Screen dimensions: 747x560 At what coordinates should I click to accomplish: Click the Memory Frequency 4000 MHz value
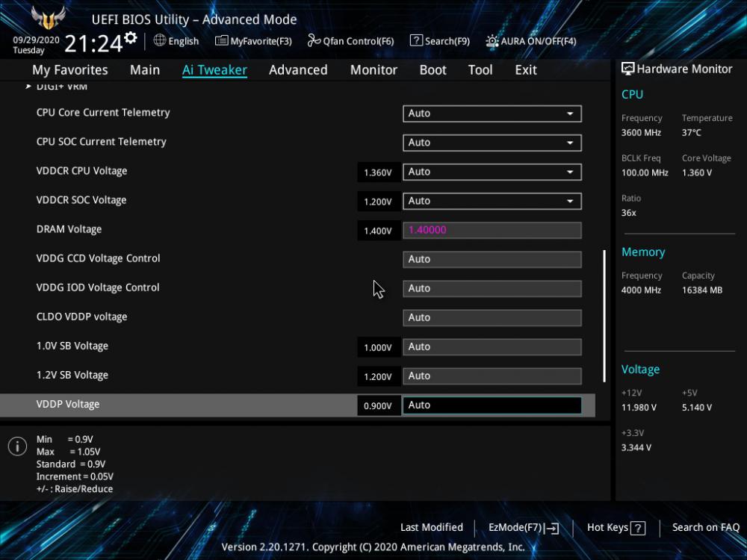pyautogui.click(x=641, y=290)
